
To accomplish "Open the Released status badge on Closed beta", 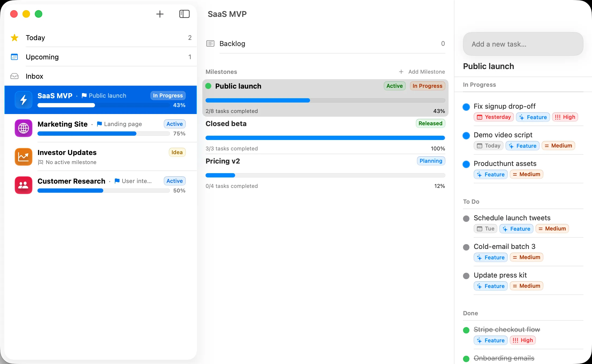I will pos(430,123).
